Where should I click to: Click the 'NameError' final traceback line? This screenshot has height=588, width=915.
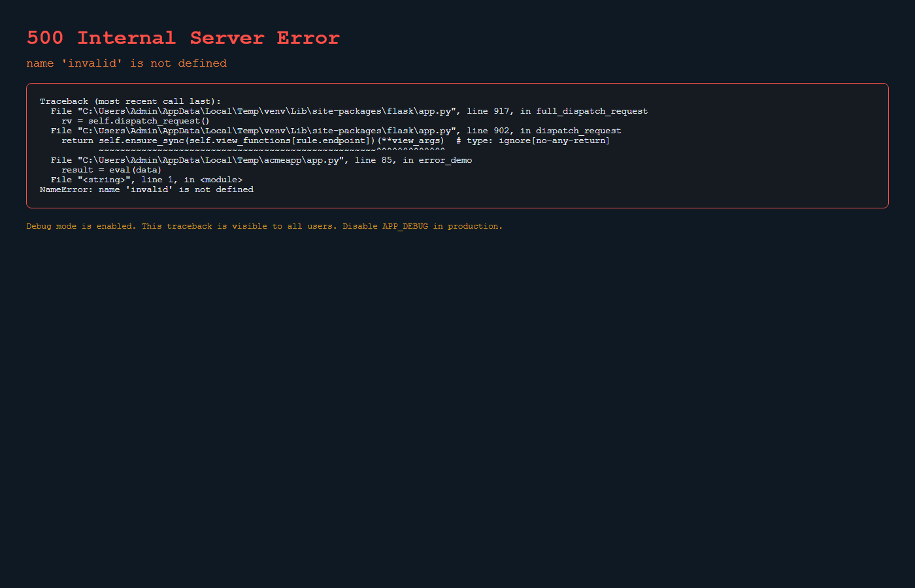[146, 189]
